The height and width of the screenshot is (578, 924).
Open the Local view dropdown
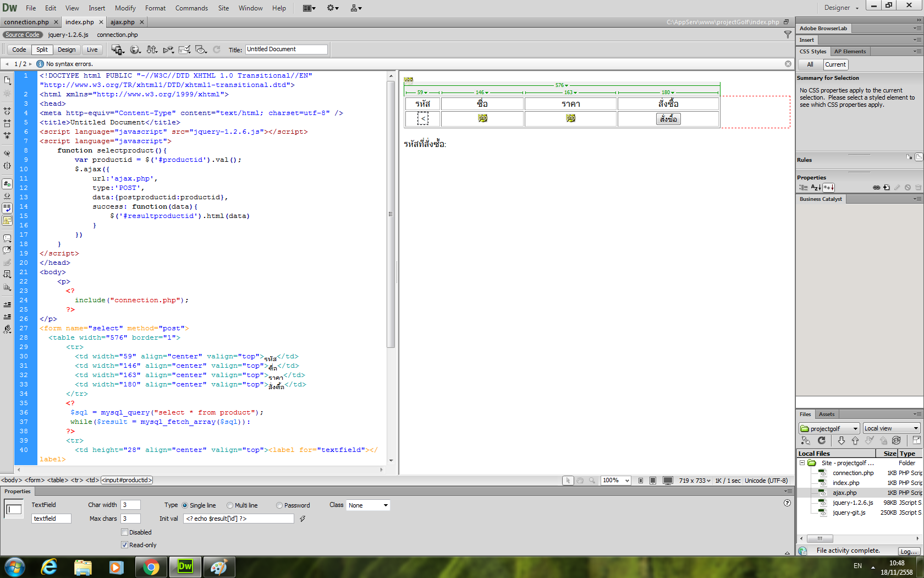891,428
